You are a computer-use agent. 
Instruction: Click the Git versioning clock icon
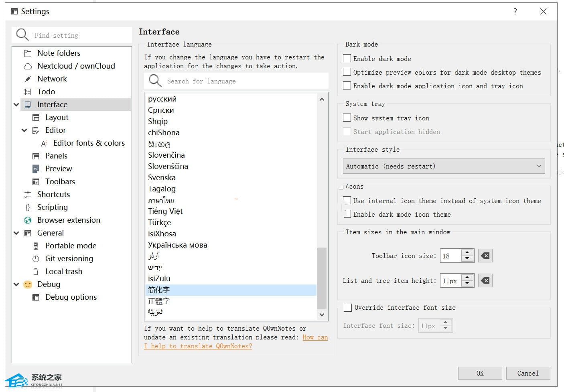(36, 259)
